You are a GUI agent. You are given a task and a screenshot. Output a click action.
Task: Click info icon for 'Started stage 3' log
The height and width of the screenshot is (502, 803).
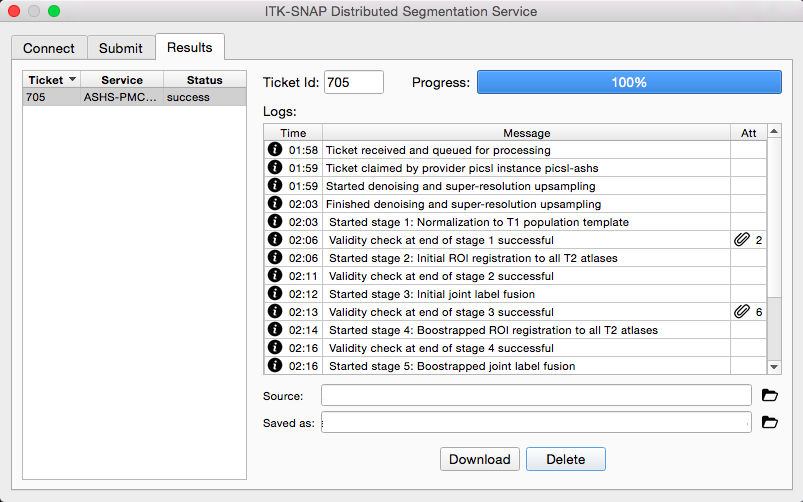[275, 293]
